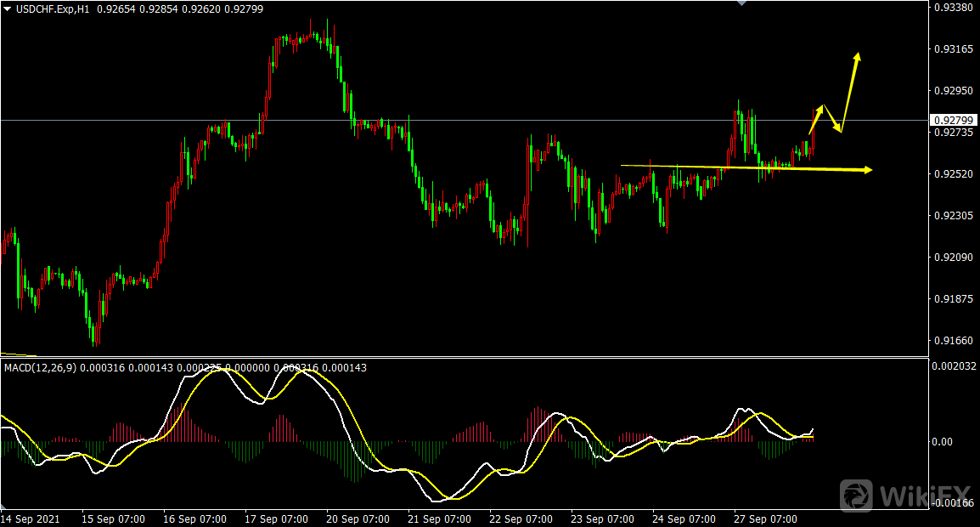980x527 pixels.
Task: Click the triangle arrow before USDCHF.Exp,H1
Action: (x=8, y=8)
